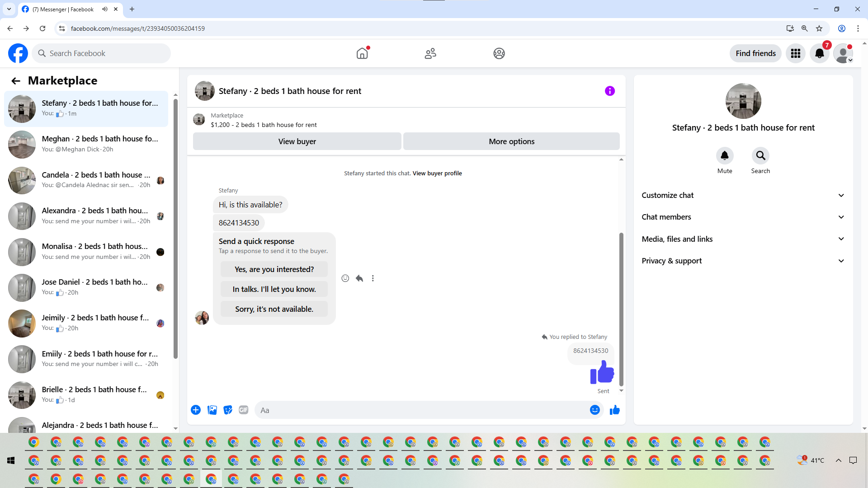Open Candela's house for rent conversation
This screenshot has height=488, width=868.
(x=86, y=181)
